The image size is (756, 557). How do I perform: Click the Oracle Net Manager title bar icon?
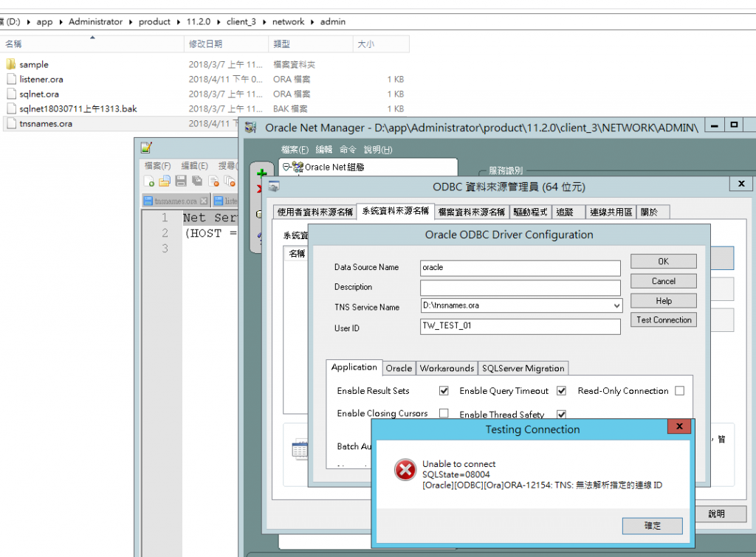[251, 128]
